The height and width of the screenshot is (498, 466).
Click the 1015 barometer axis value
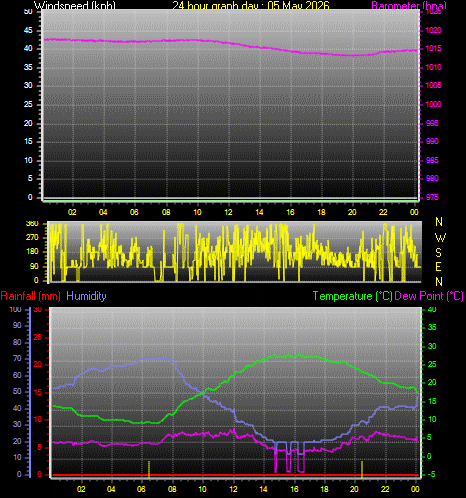[433, 48]
